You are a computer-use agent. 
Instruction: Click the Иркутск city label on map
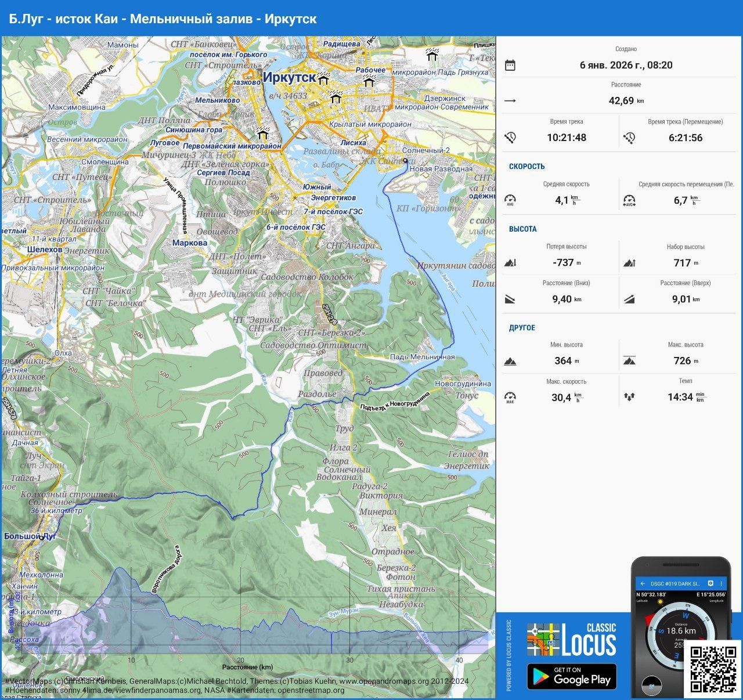289,77
